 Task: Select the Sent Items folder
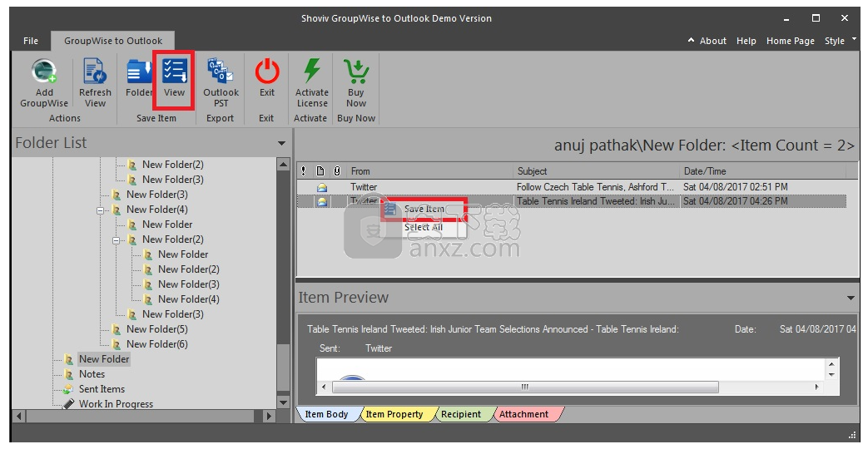click(102, 389)
